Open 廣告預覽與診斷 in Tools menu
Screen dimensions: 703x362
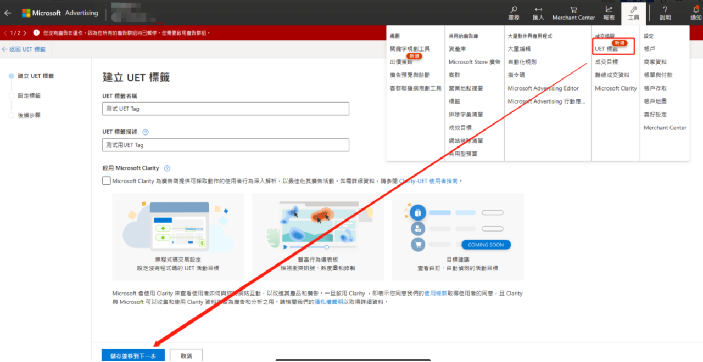coord(410,75)
